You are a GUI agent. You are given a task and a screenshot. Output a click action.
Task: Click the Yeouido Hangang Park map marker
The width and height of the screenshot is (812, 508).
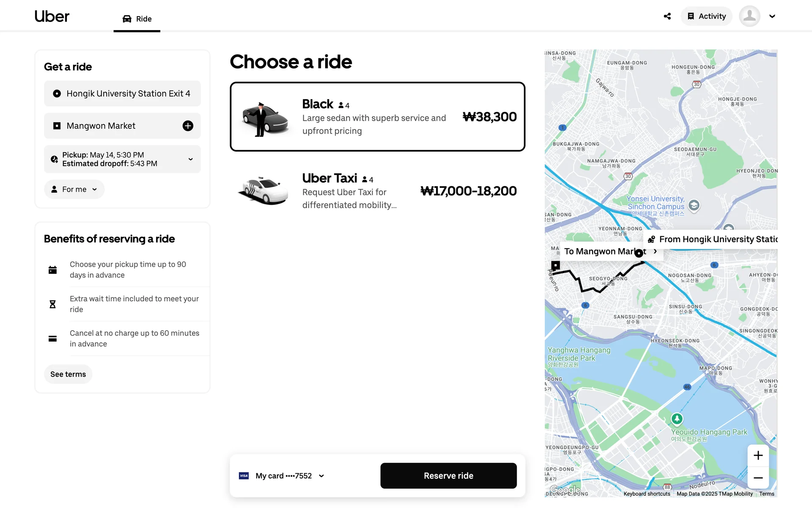coord(677,419)
